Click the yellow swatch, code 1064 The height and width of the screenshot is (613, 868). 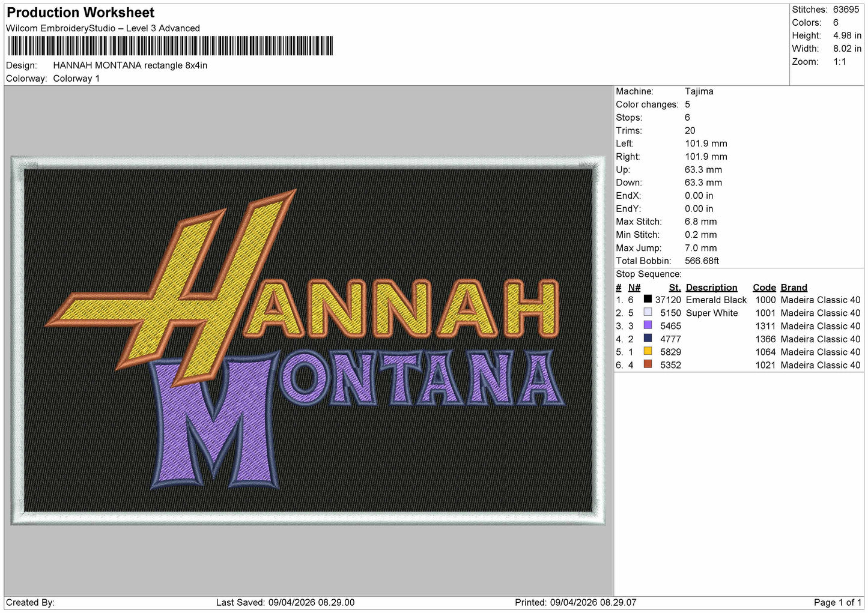pyautogui.click(x=648, y=351)
